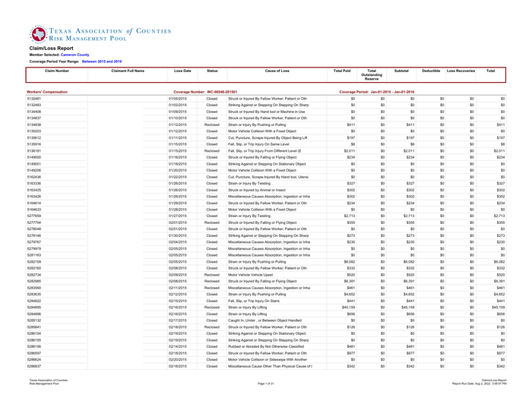Click 'Fall, Slip, or Trip Injury On Same Level'
Screen dimensions: 532x410
point(258,144)
